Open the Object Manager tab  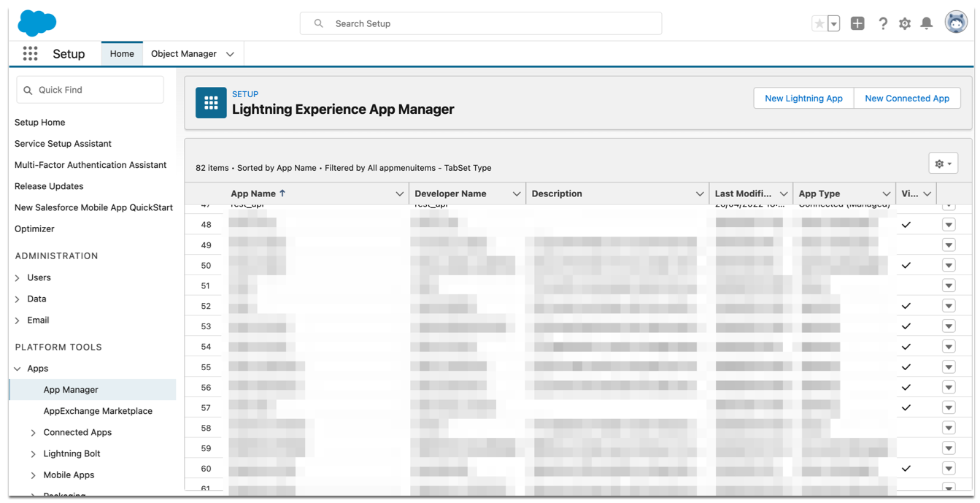point(184,54)
